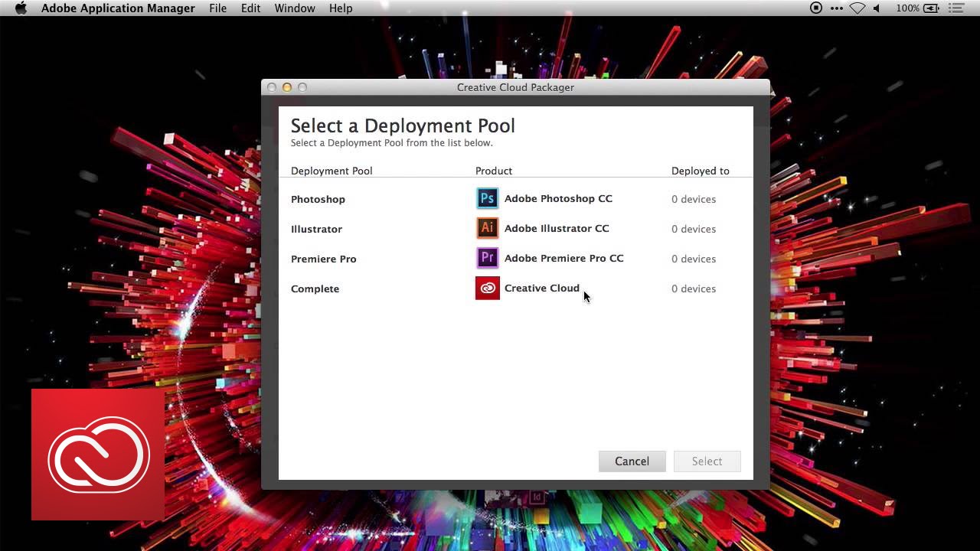Click 0 devices in the Complete row

[694, 289]
